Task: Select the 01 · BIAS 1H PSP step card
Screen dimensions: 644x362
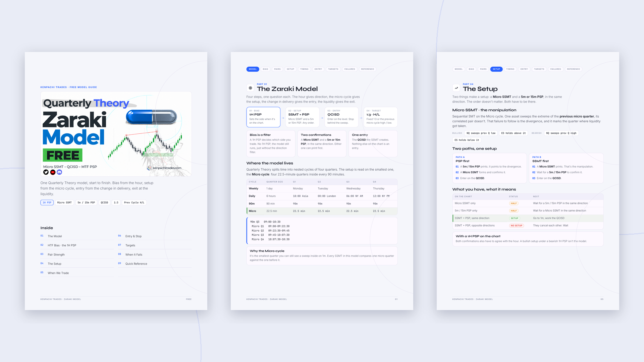Action: tap(263, 117)
